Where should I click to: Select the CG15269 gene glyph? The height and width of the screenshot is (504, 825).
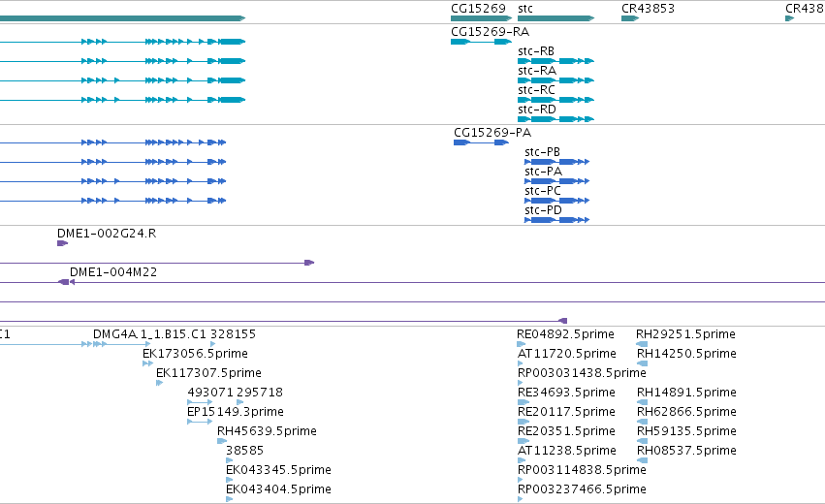(481, 18)
